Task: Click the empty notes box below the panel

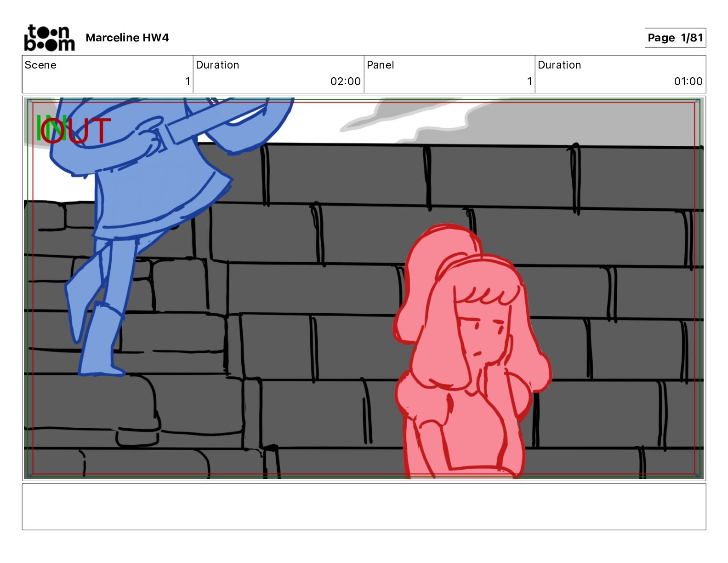Action: (364, 506)
